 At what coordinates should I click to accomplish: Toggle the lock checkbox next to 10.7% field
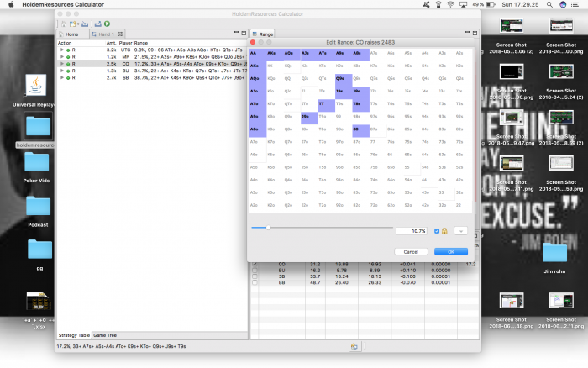pyautogui.click(x=437, y=231)
